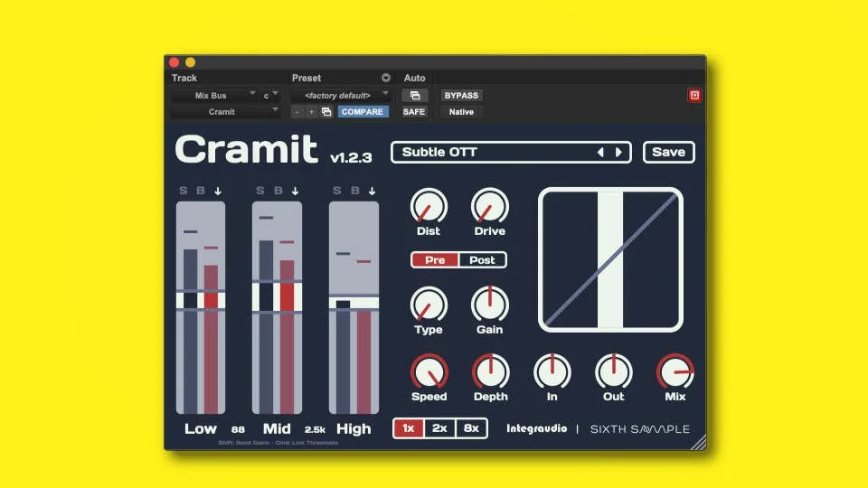Set oversampling to 8x

(x=471, y=428)
